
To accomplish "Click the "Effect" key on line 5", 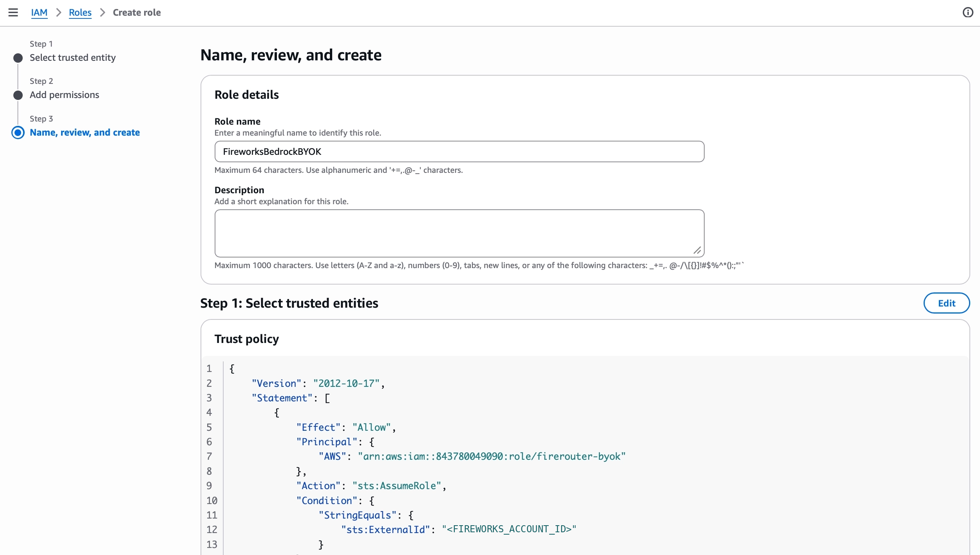I will click(318, 427).
